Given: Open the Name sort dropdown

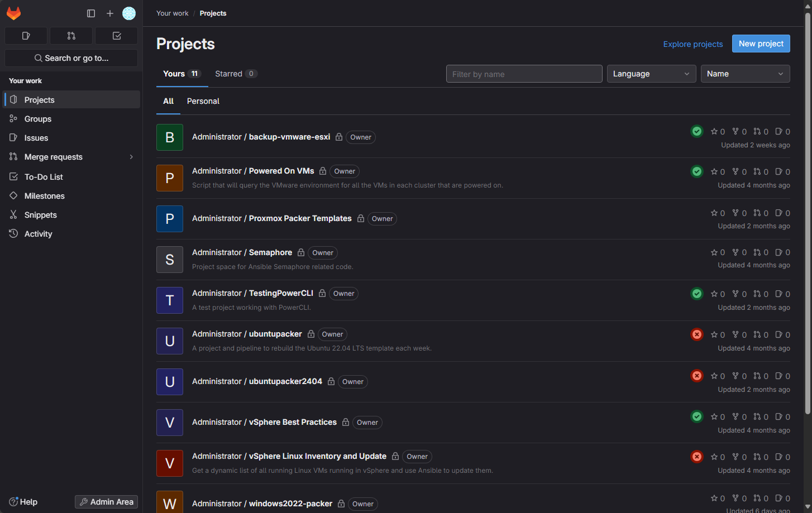Looking at the screenshot, I should pos(745,74).
